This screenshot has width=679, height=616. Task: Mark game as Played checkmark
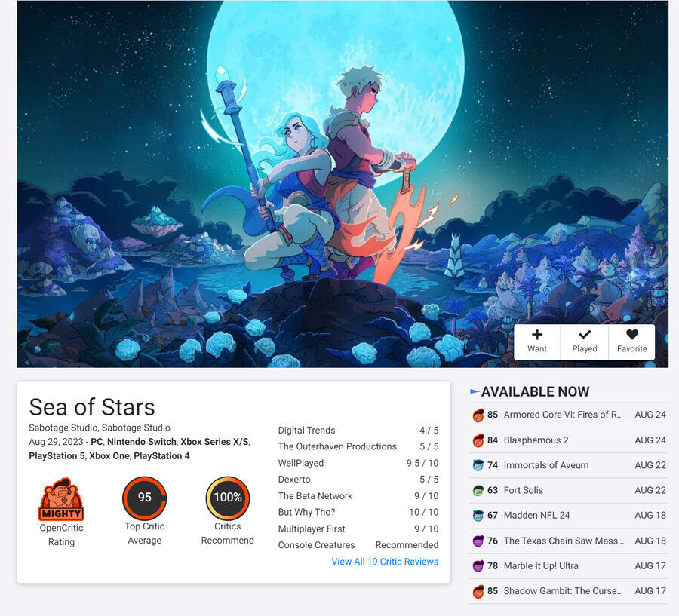[x=584, y=342]
